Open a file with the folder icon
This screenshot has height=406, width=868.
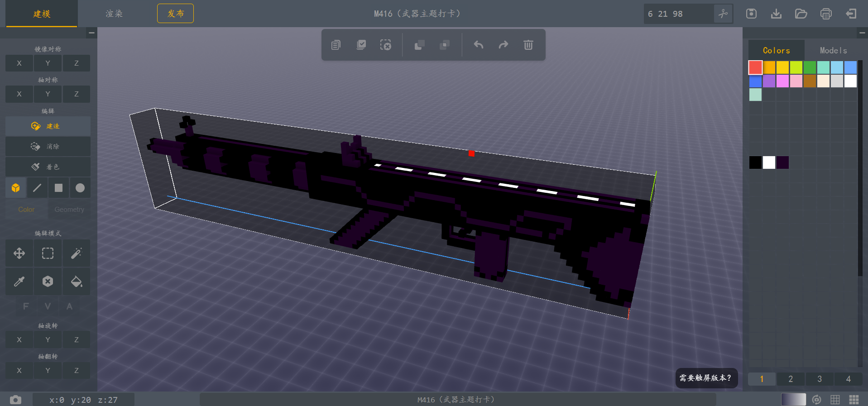click(x=801, y=14)
